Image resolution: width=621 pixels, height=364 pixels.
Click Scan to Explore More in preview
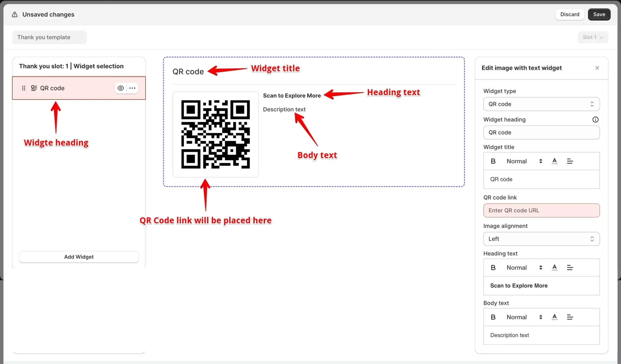292,96
